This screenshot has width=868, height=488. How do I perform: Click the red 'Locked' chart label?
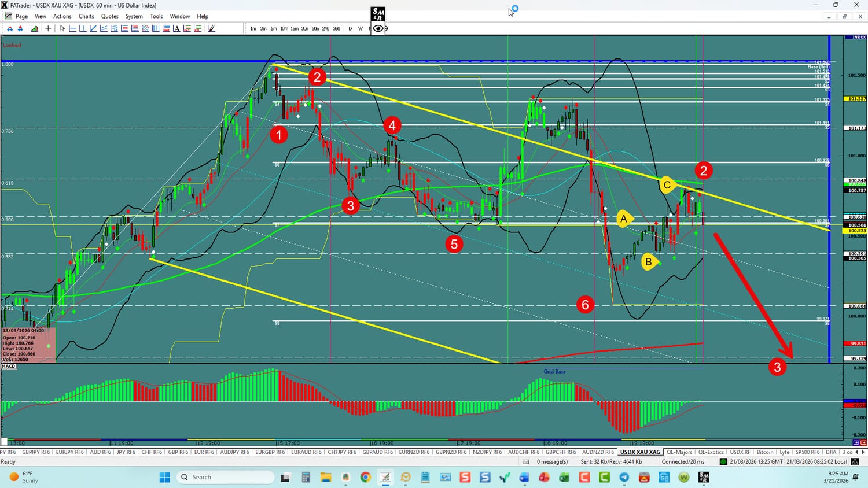[x=12, y=45]
